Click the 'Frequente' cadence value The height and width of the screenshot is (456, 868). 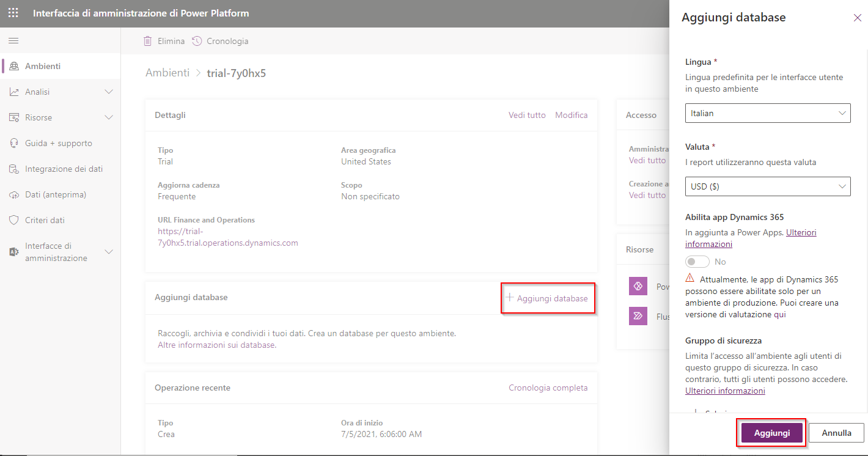point(177,196)
